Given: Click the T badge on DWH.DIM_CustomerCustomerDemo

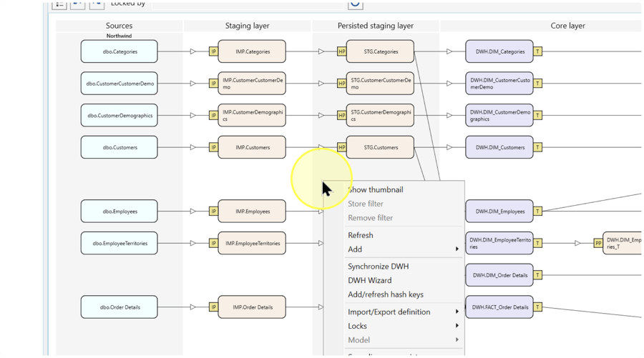Looking at the screenshot, I should tap(537, 84).
